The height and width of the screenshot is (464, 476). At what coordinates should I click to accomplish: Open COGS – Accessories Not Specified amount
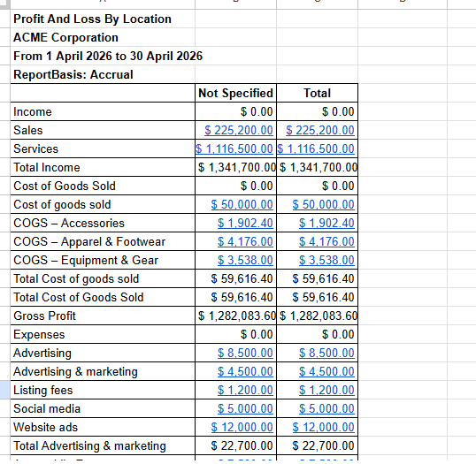pyautogui.click(x=245, y=224)
